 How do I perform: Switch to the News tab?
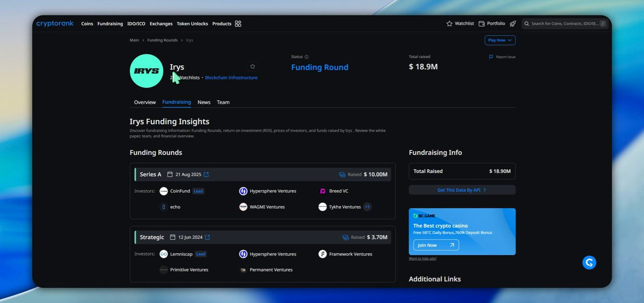point(204,102)
